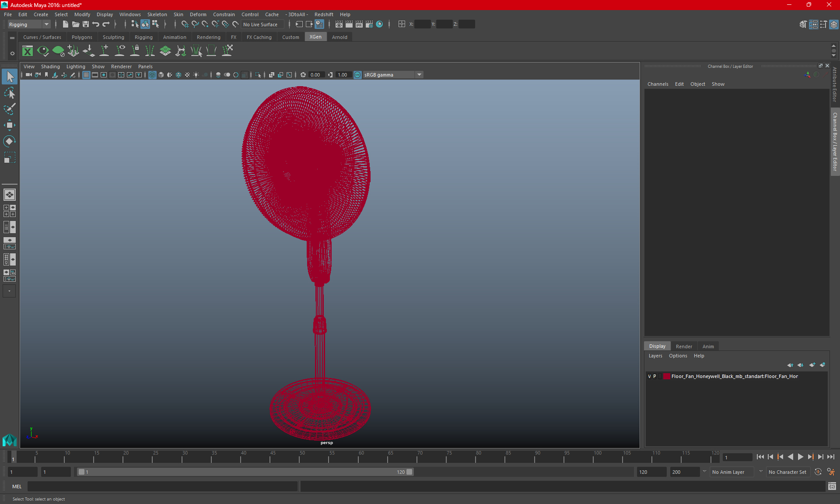Move selected layer up icon
Image resolution: width=840 pixels, height=504 pixels.
tap(790, 365)
